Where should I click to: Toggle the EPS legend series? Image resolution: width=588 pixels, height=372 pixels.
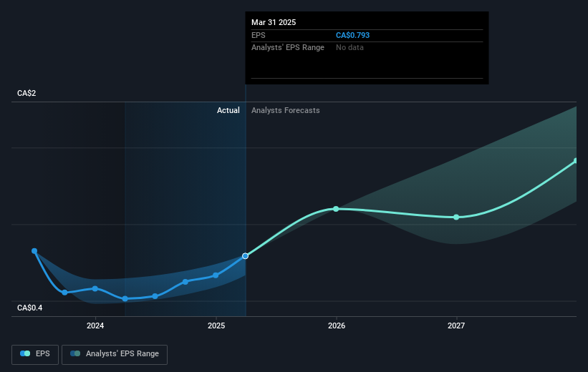pos(35,354)
